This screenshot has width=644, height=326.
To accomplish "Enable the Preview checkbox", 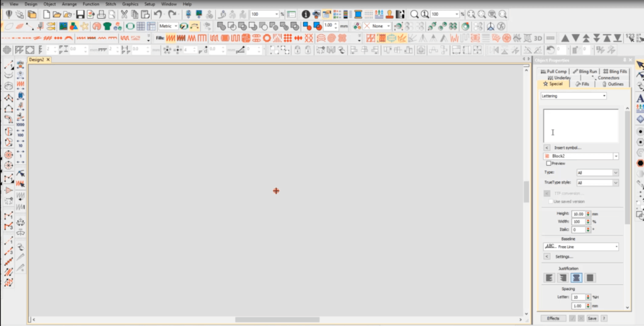I will click(x=548, y=163).
